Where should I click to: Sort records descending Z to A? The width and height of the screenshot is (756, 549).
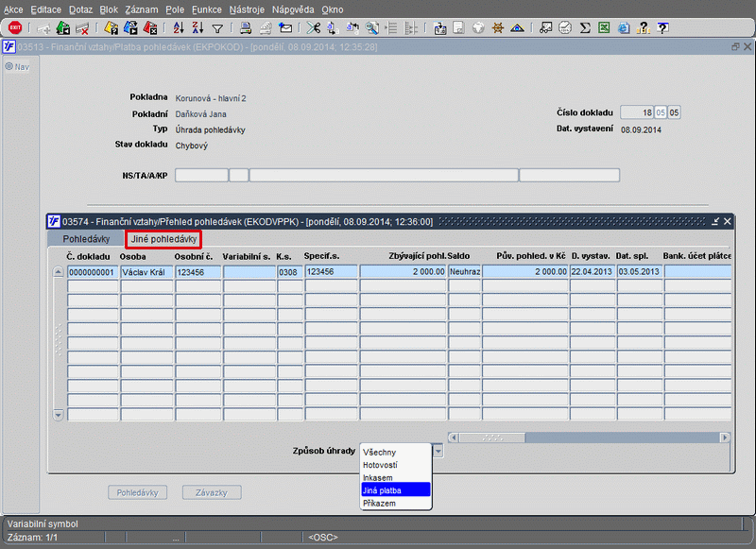[x=198, y=28]
